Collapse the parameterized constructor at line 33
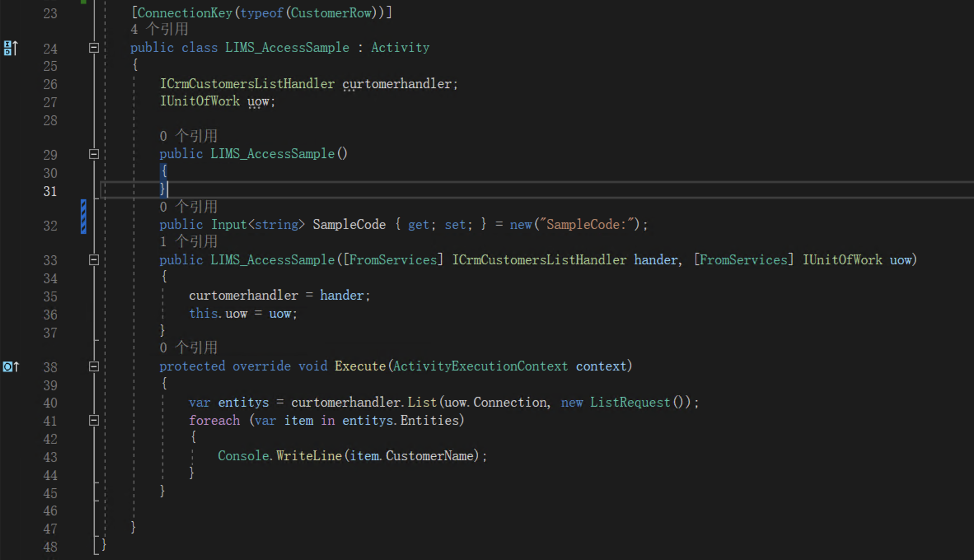Screen dimensions: 974x560 (94, 260)
